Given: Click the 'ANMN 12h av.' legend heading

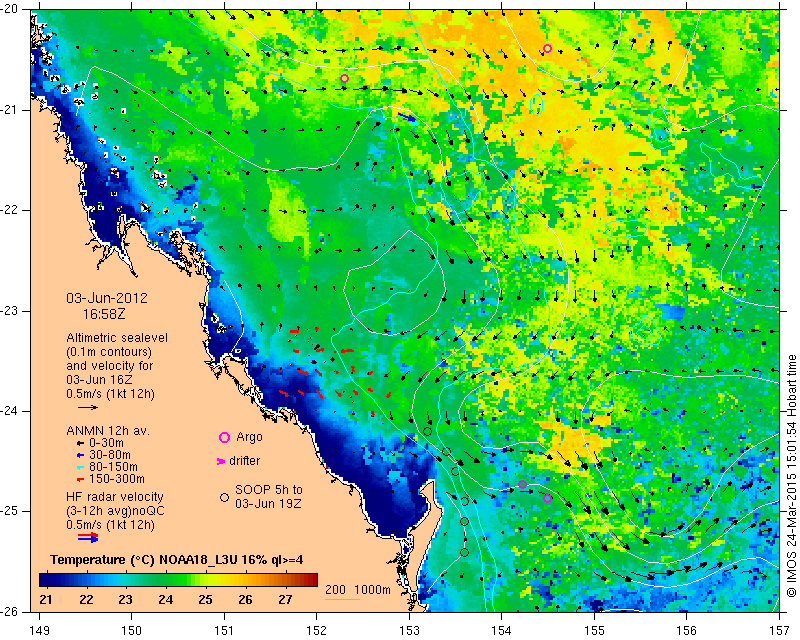Looking at the screenshot, I should click(108, 431).
